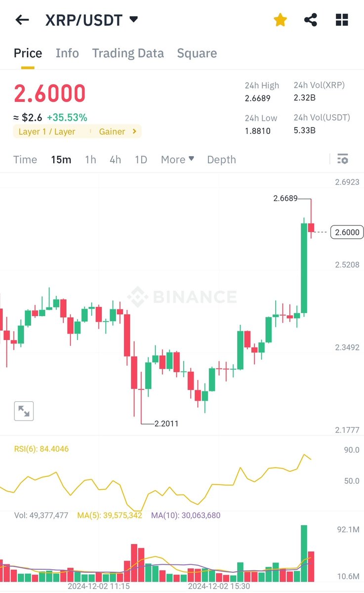The width and height of the screenshot is (364, 593).
Task: Switch to the Depth chart view
Action: pyautogui.click(x=221, y=160)
